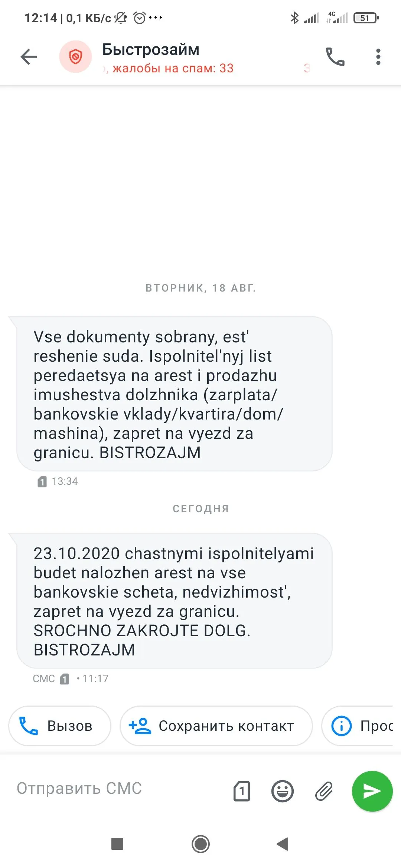The width and height of the screenshot is (401, 868).
Task: Tap the Android recent apps square button
Action: [x=117, y=844]
